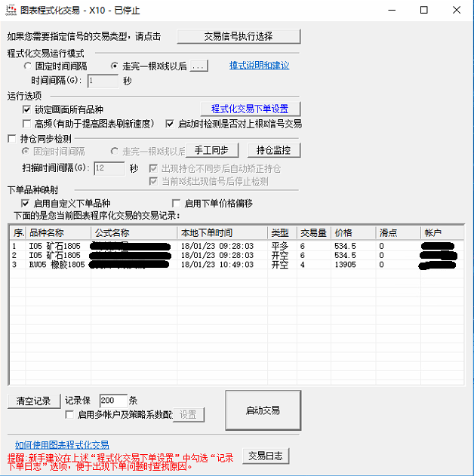
Task: Click type cell '平多' in row 1
Action: point(280,246)
